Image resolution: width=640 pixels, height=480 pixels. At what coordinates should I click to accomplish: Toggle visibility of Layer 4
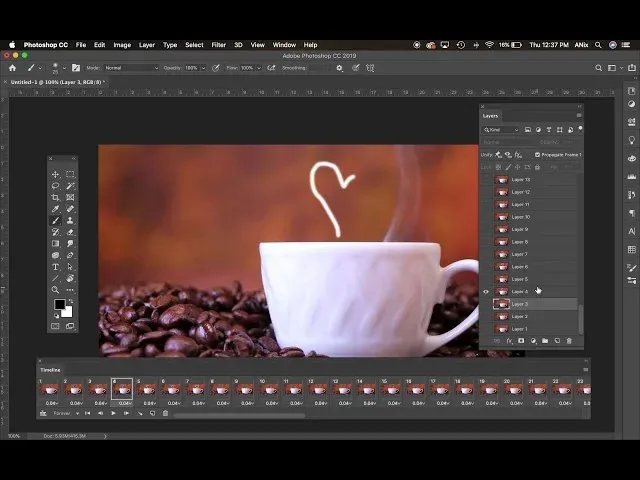pyautogui.click(x=486, y=292)
